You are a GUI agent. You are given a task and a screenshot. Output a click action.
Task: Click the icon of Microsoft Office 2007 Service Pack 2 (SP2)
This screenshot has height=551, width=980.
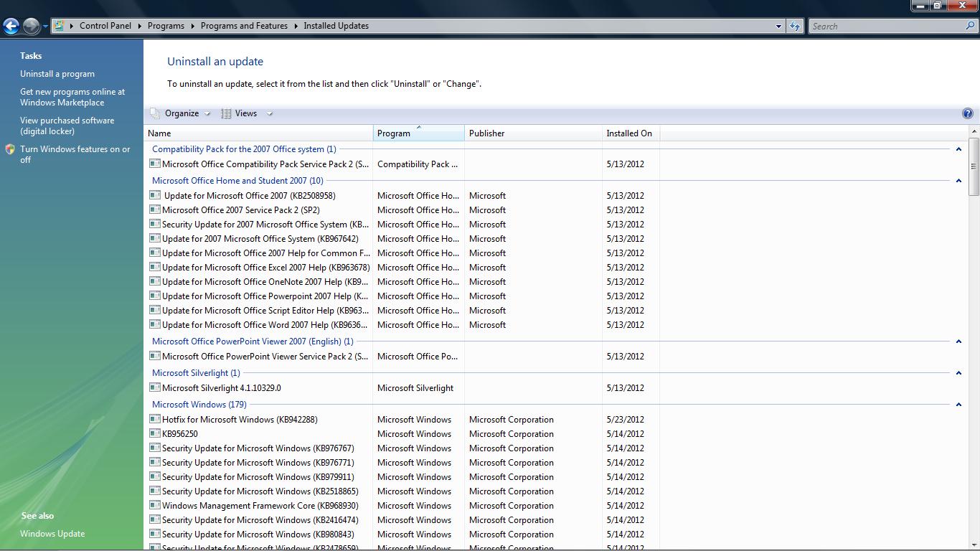coord(154,209)
